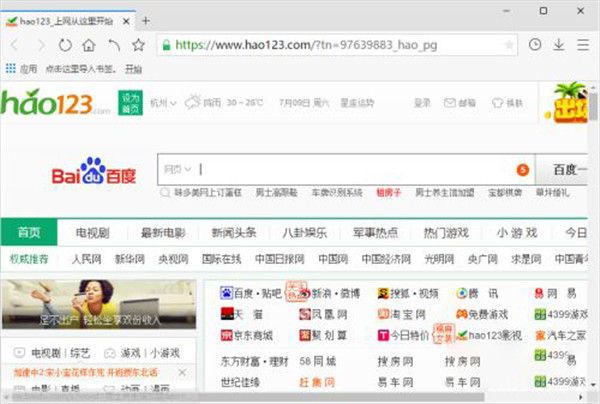The height and width of the screenshot is (404, 600).
Task: Expand the 杭州 city dropdown
Action: tap(163, 103)
